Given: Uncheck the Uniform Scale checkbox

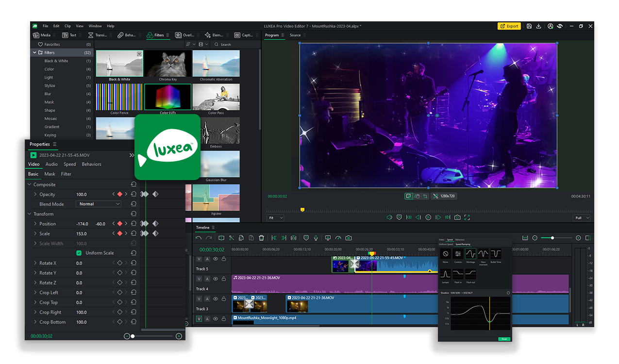Looking at the screenshot, I should coord(79,253).
